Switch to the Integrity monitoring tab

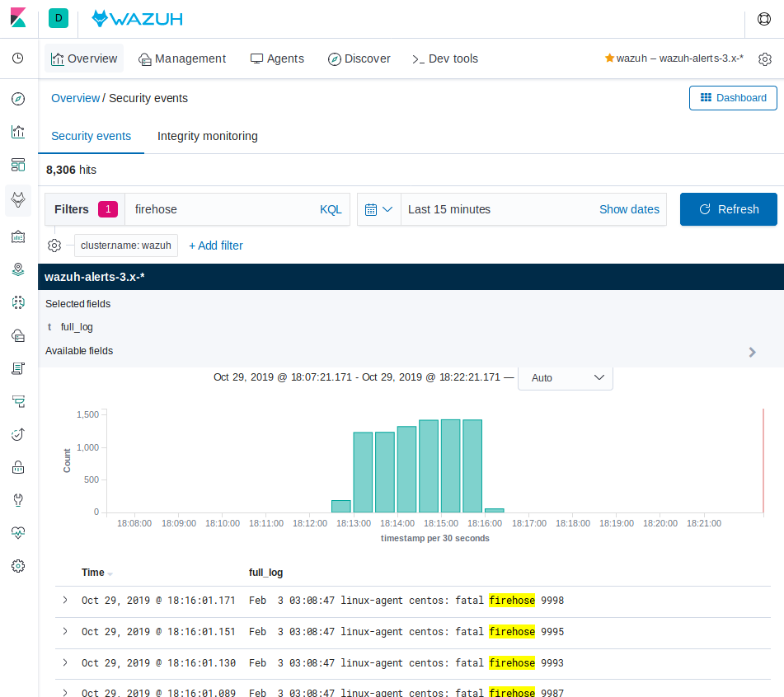click(208, 136)
